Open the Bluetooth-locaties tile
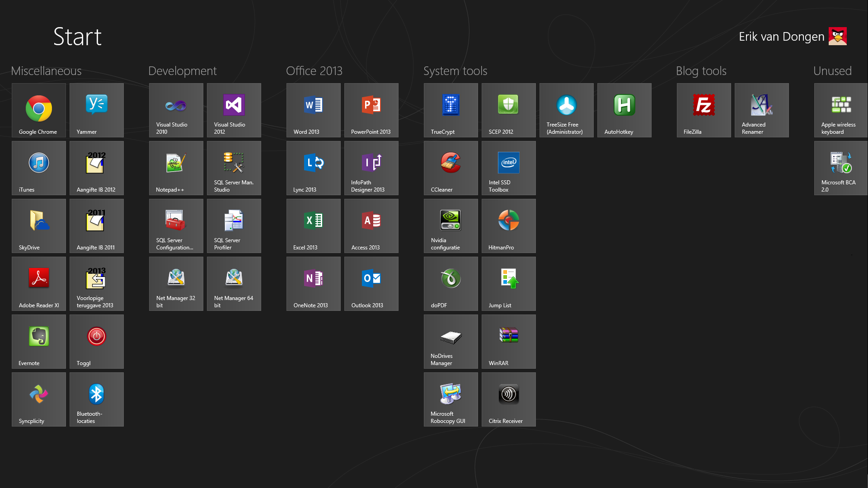The width and height of the screenshot is (868, 488). tap(97, 399)
